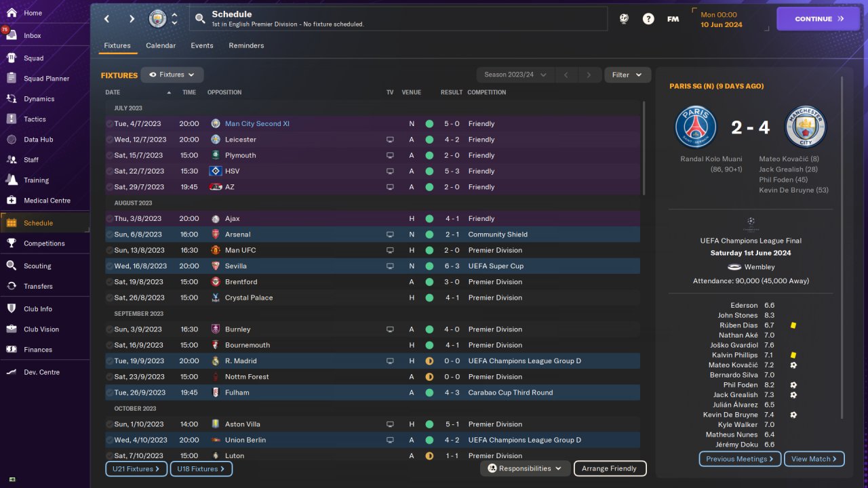The image size is (868, 488).
Task: Go to the Squad screen icon
Action: [x=12, y=58]
